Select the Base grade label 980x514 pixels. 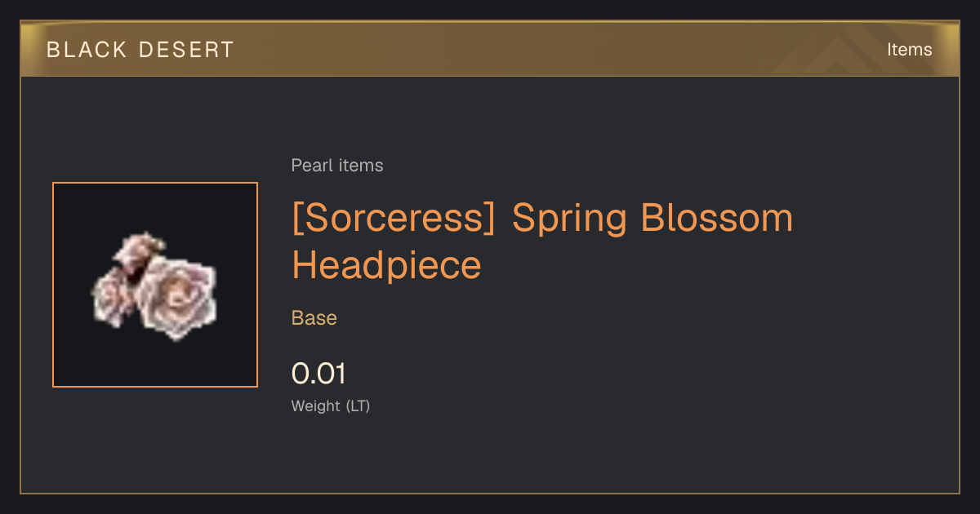(x=314, y=318)
